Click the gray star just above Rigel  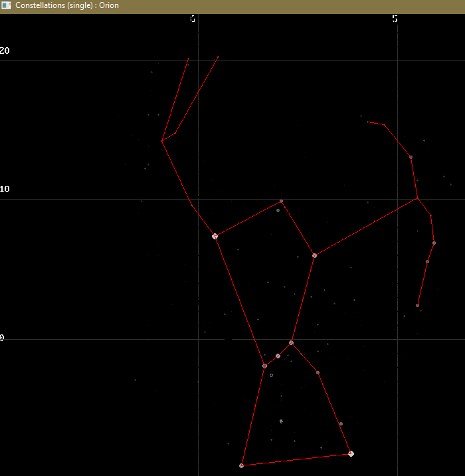(x=341, y=423)
